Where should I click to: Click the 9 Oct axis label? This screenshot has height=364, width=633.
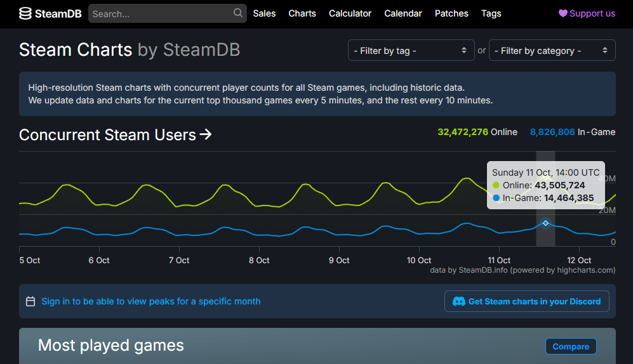point(338,261)
